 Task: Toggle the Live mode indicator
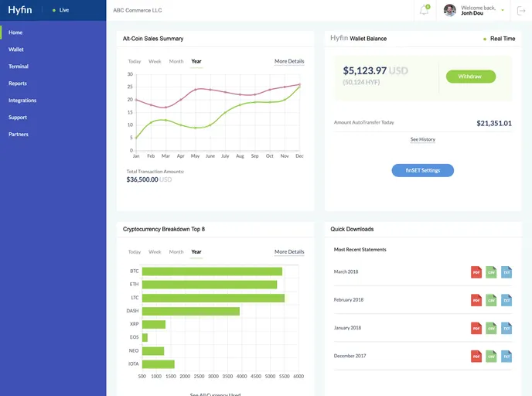click(x=60, y=11)
